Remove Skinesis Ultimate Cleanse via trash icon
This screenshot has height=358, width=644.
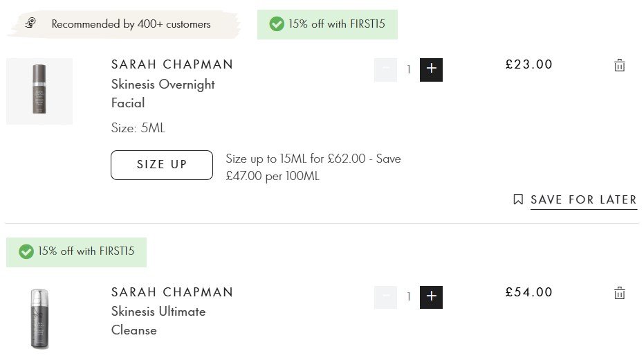619,293
